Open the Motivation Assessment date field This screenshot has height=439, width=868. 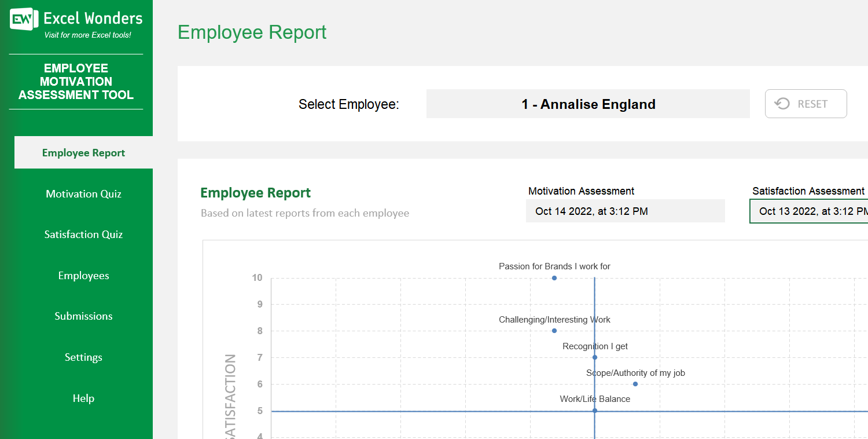pos(625,211)
